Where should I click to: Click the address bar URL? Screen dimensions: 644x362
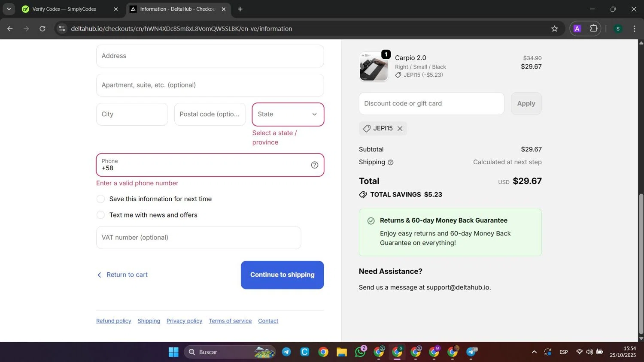(x=181, y=29)
